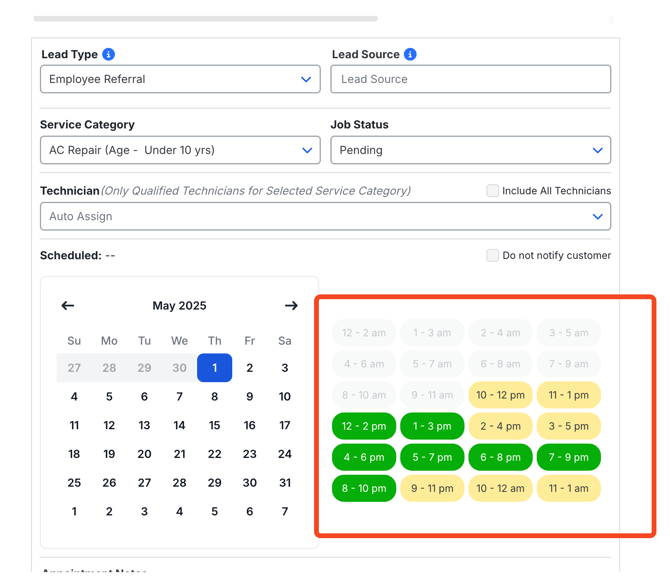
Task: Pick the yellow 10 - 12 pm slot
Action: [x=500, y=395]
